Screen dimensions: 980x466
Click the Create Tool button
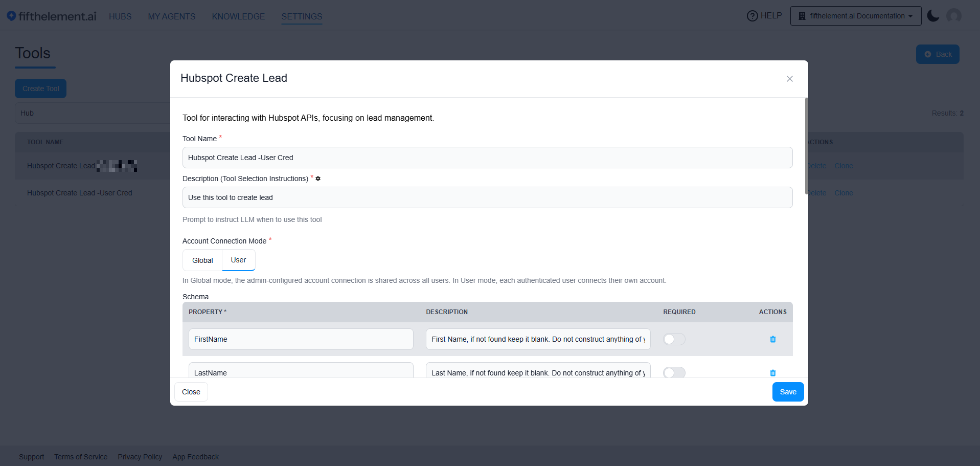click(41, 88)
